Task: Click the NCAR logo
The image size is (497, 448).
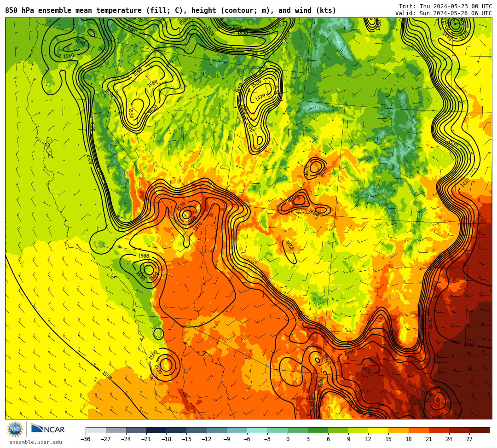Action: (x=48, y=429)
